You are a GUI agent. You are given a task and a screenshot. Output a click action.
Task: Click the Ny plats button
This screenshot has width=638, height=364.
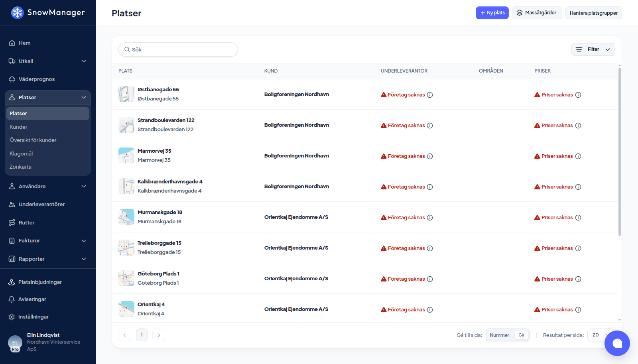click(492, 13)
